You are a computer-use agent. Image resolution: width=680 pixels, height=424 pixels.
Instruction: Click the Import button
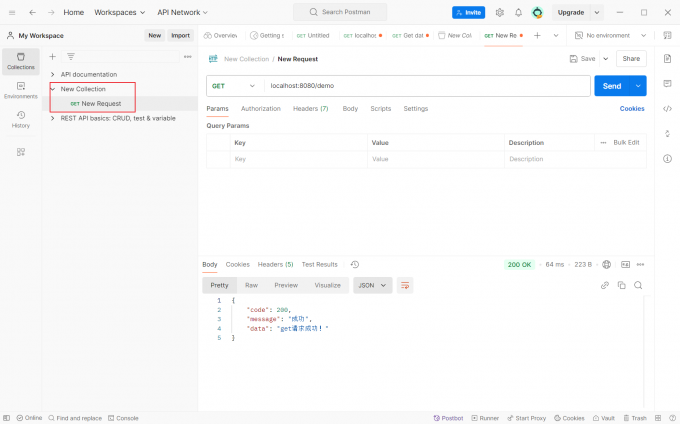point(180,36)
